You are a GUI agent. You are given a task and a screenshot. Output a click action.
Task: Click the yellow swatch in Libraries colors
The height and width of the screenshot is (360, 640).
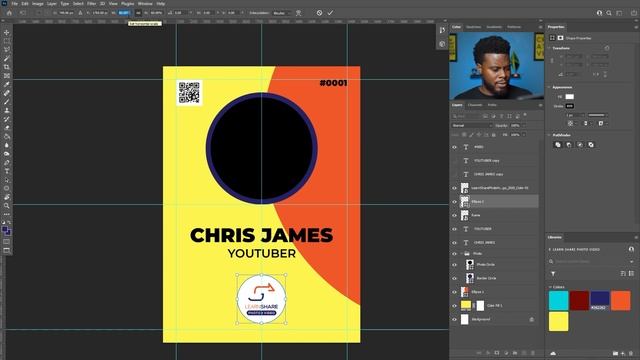(x=558, y=321)
